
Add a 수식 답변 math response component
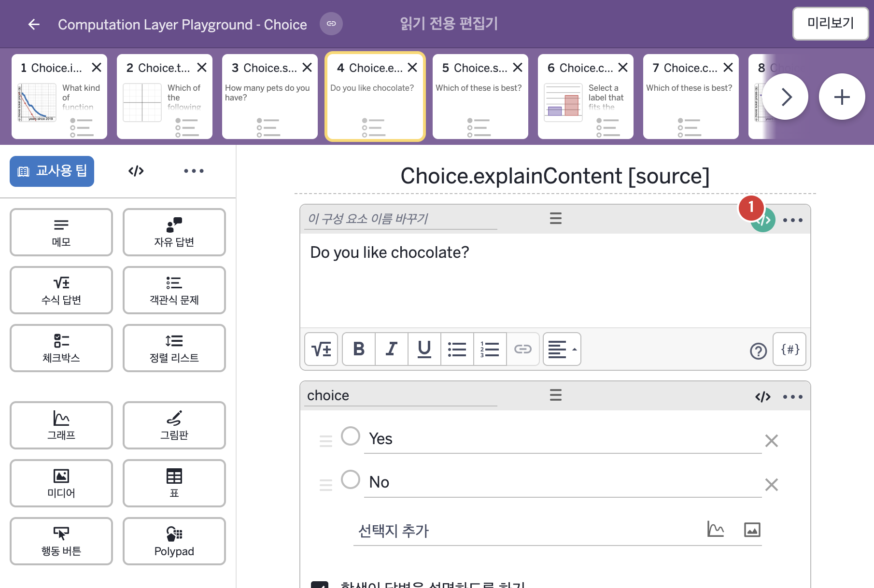tap(61, 290)
